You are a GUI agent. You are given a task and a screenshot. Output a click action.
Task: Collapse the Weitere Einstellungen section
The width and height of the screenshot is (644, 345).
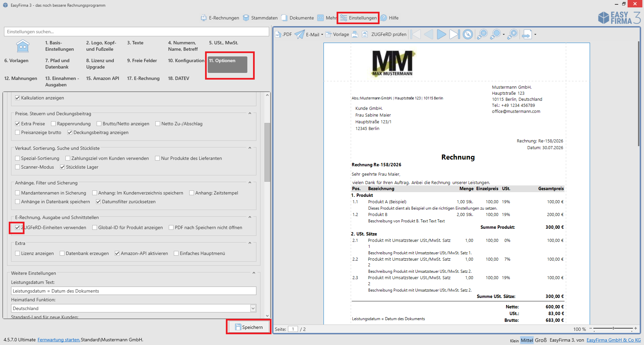click(254, 273)
